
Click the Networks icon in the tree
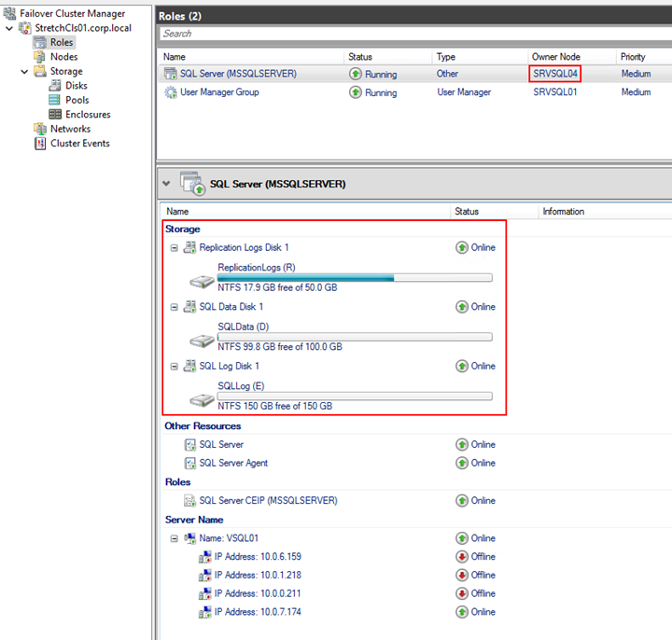coord(40,129)
